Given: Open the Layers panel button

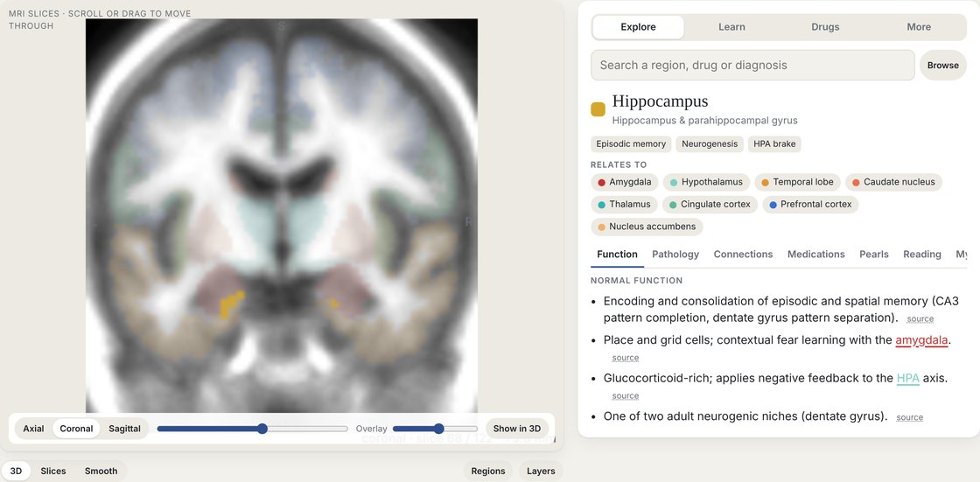Looking at the screenshot, I should (541, 472).
